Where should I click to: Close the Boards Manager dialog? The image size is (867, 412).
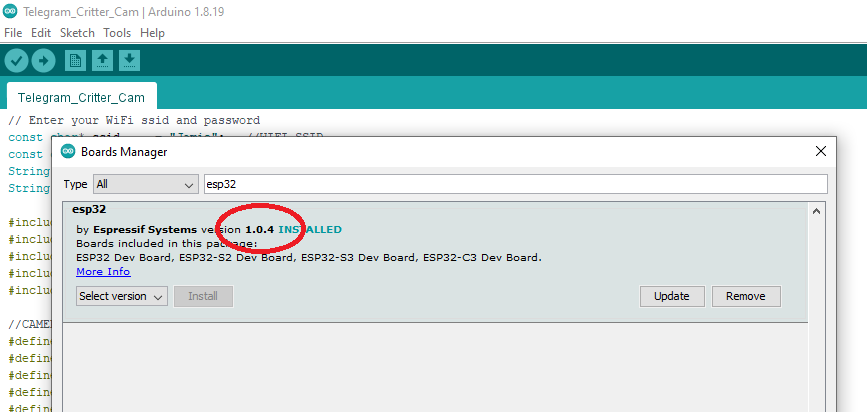tap(821, 151)
